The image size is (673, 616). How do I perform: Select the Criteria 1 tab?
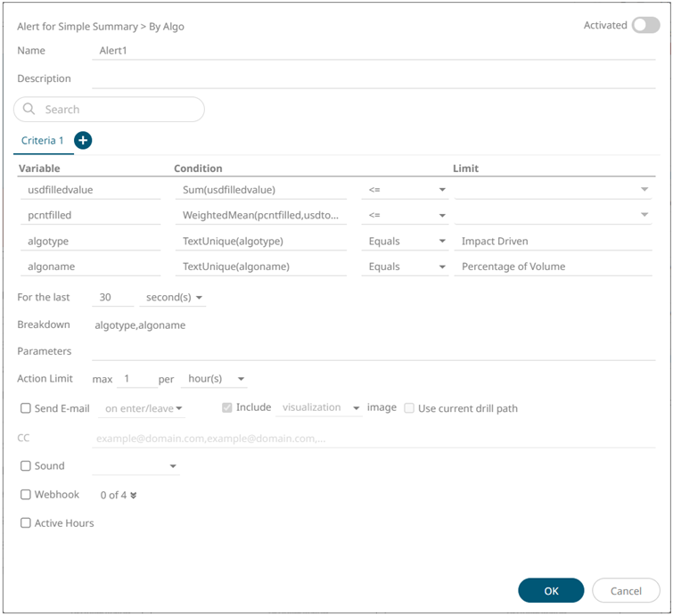42,141
